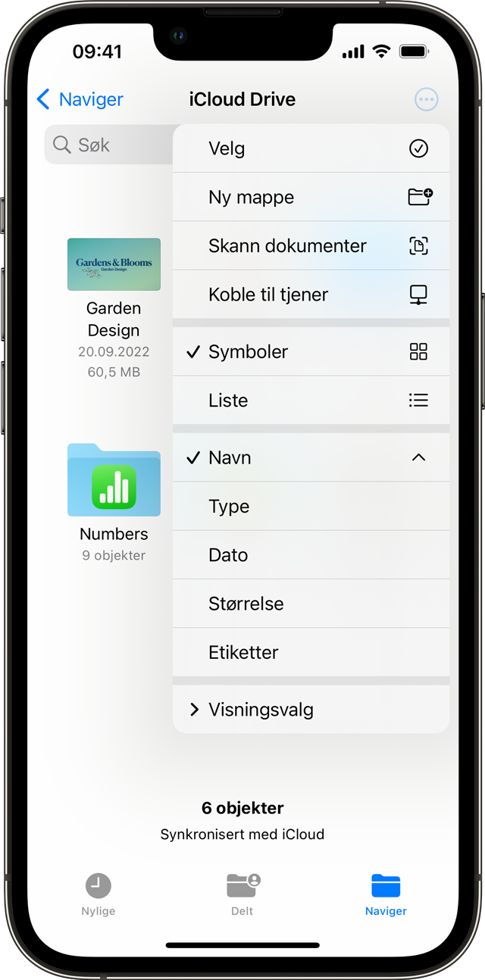The width and height of the screenshot is (485, 980).
Task: Sort files by Dato
Action: coord(311,555)
